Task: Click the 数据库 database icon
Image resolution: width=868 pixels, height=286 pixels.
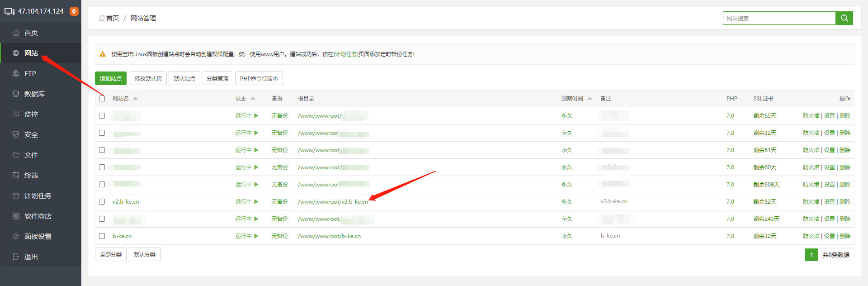Action: [x=16, y=94]
